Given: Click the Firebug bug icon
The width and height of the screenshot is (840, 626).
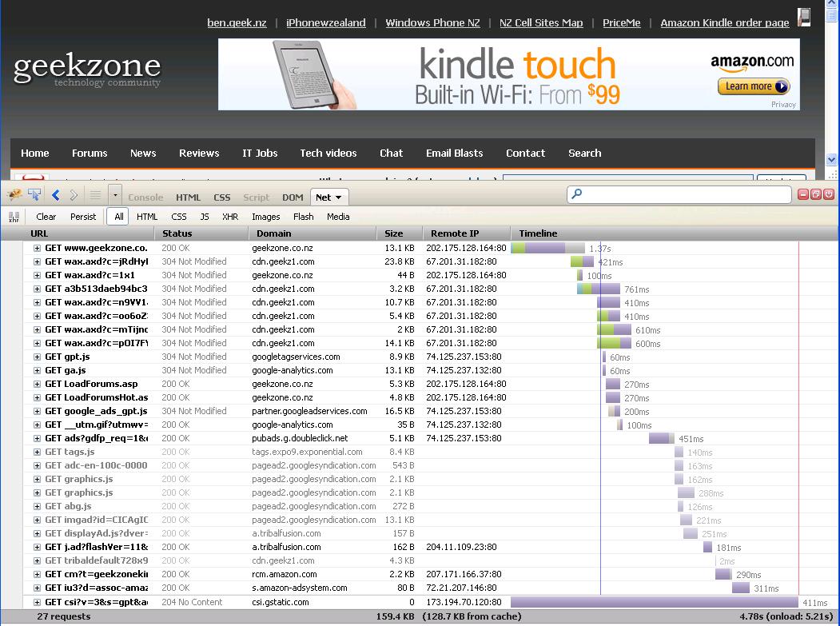Looking at the screenshot, I should click(x=14, y=194).
